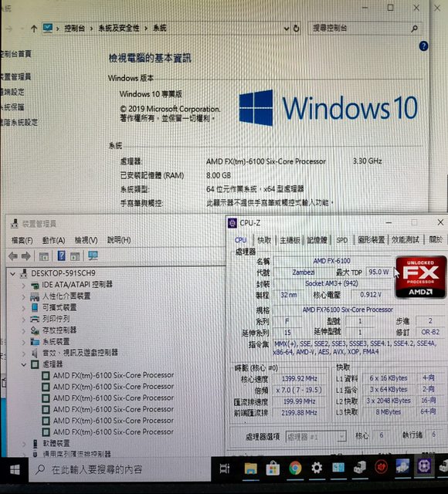Refresh the control panel address bar
448x494 pixels.
[296, 29]
